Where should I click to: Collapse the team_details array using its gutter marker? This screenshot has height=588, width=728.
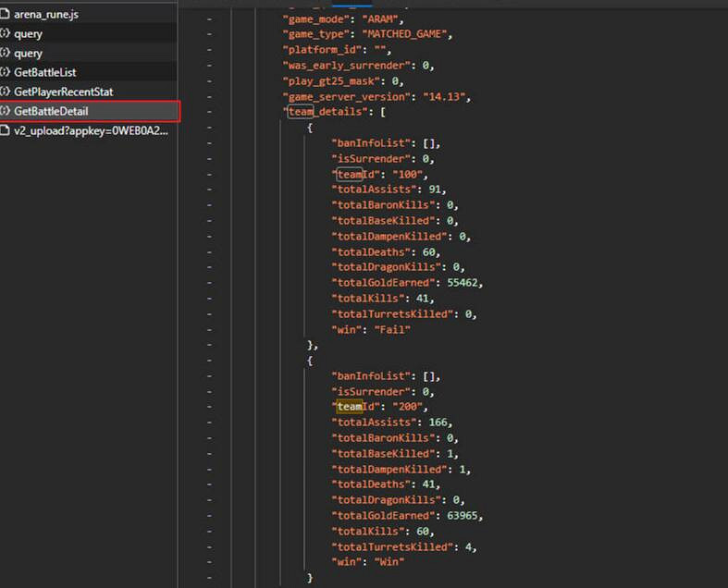click(210, 112)
